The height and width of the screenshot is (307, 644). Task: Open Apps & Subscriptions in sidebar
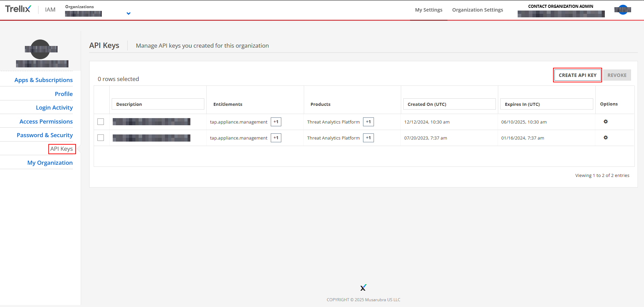[44, 80]
